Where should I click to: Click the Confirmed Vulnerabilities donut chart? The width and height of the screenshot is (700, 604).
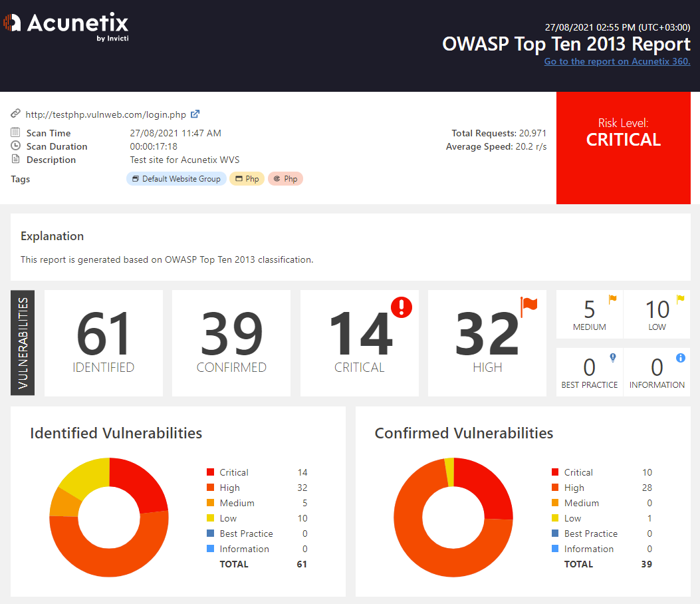(x=453, y=518)
